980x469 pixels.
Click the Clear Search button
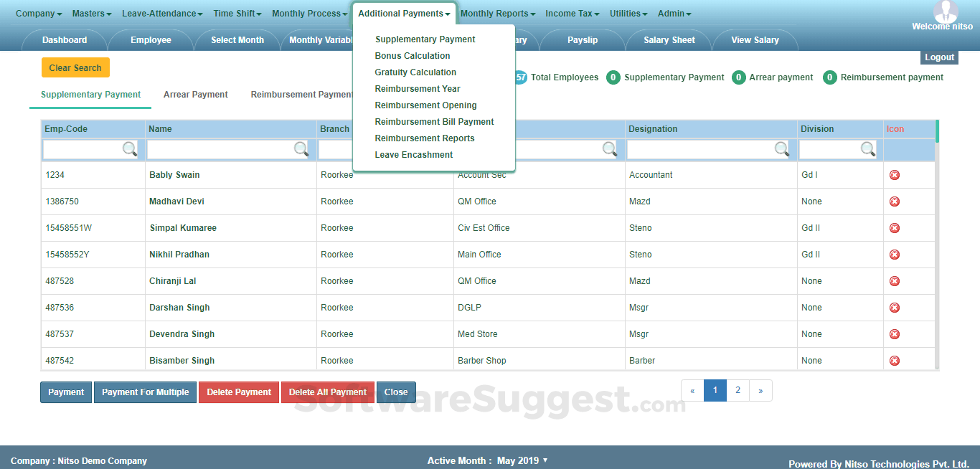pyautogui.click(x=75, y=67)
